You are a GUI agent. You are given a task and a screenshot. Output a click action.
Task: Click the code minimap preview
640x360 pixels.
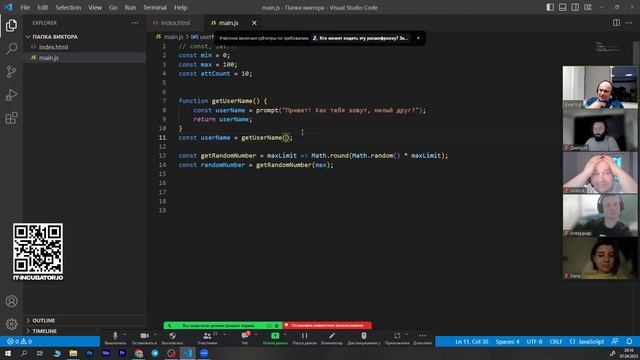tap(607, 47)
